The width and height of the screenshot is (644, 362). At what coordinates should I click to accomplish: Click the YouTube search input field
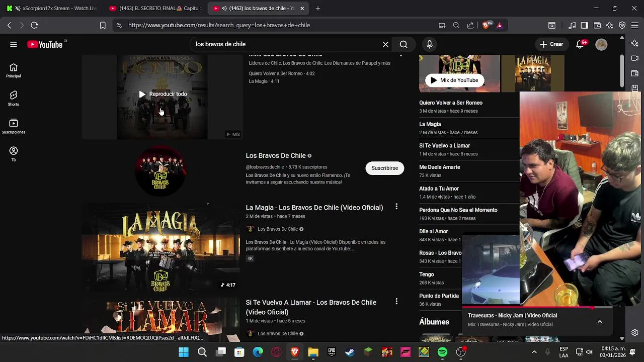pos(287,44)
